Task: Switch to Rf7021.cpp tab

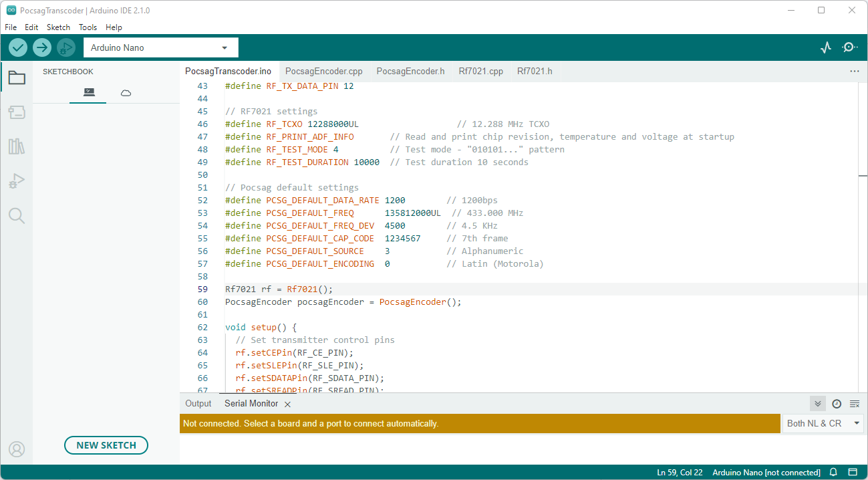Action: (480, 71)
